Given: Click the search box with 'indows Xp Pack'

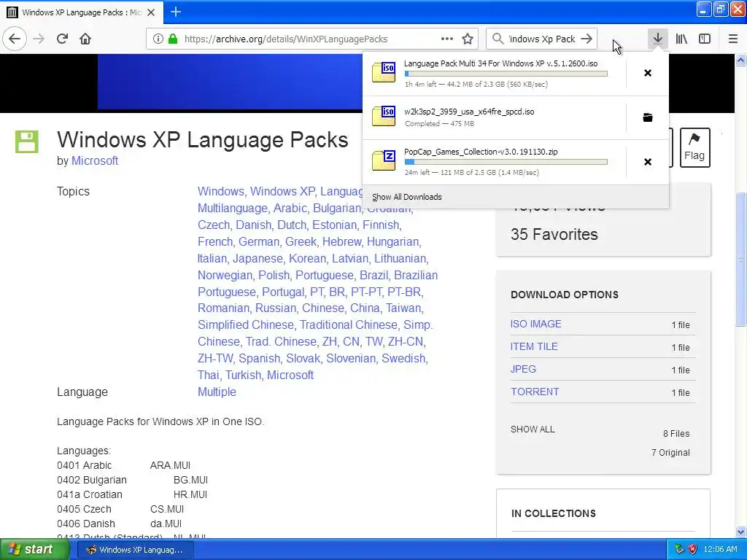Looking at the screenshot, I should (542, 39).
